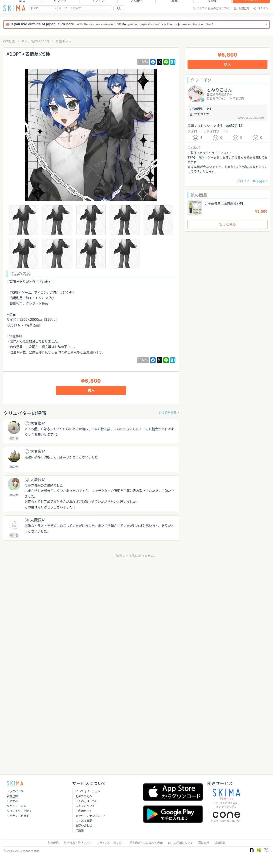Share on Facebook via icon above main image
The height and width of the screenshot is (868, 273).
[153, 62]
